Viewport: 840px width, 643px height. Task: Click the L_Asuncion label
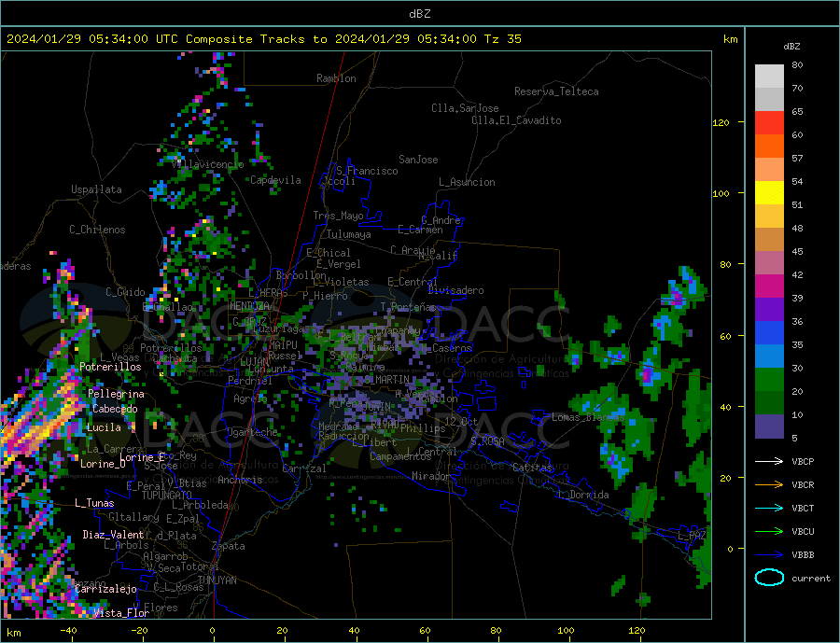pyautogui.click(x=467, y=182)
